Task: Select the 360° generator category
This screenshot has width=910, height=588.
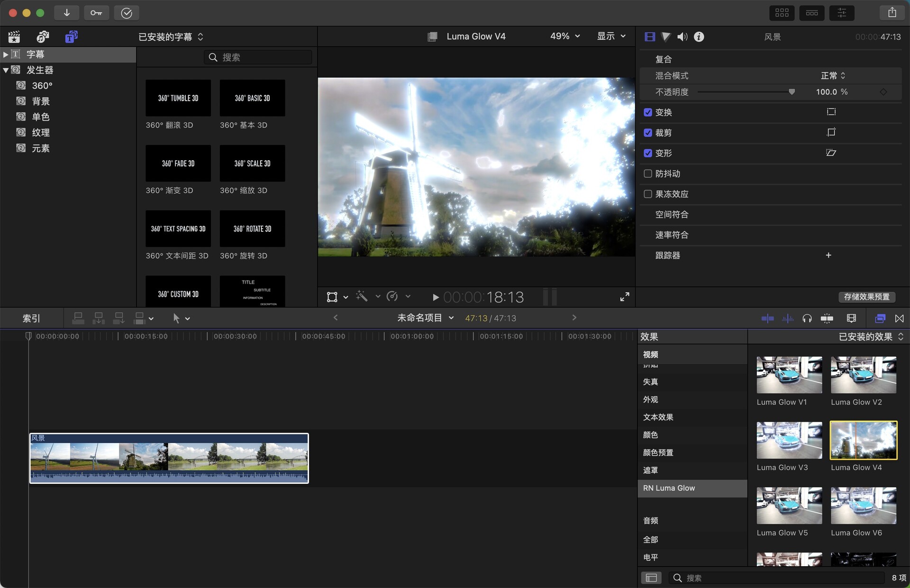Action: click(42, 86)
